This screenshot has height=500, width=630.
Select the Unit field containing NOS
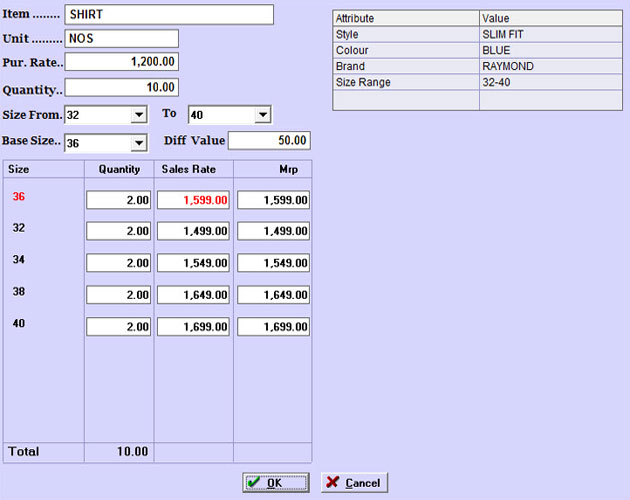coord(121,38)
